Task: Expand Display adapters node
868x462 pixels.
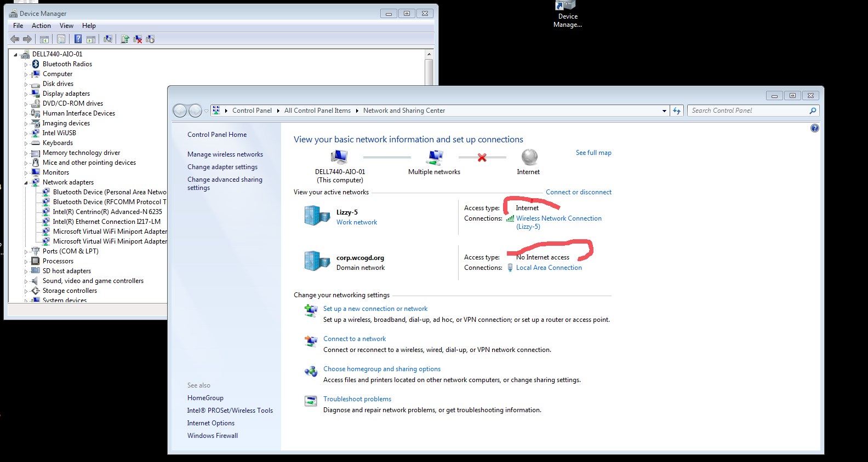Action: click(26, 94)
